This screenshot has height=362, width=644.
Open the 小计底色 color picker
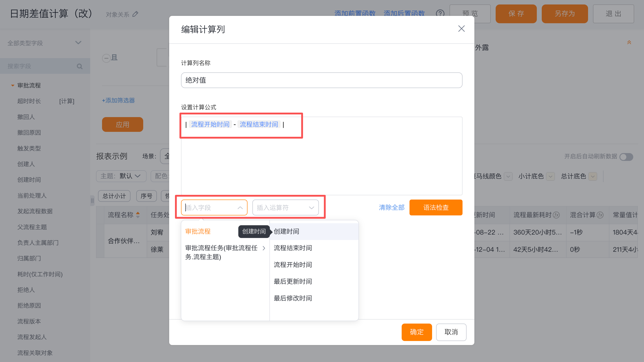pos(550,177)
